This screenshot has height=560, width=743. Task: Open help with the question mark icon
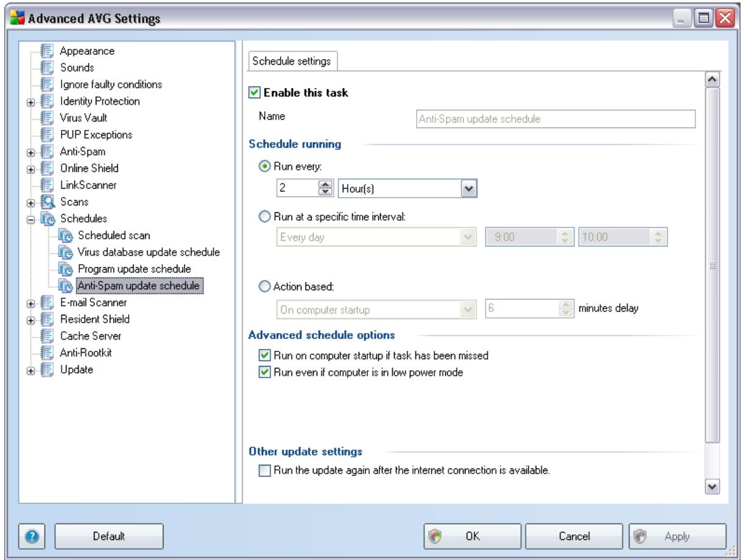[x=31, y=536]
